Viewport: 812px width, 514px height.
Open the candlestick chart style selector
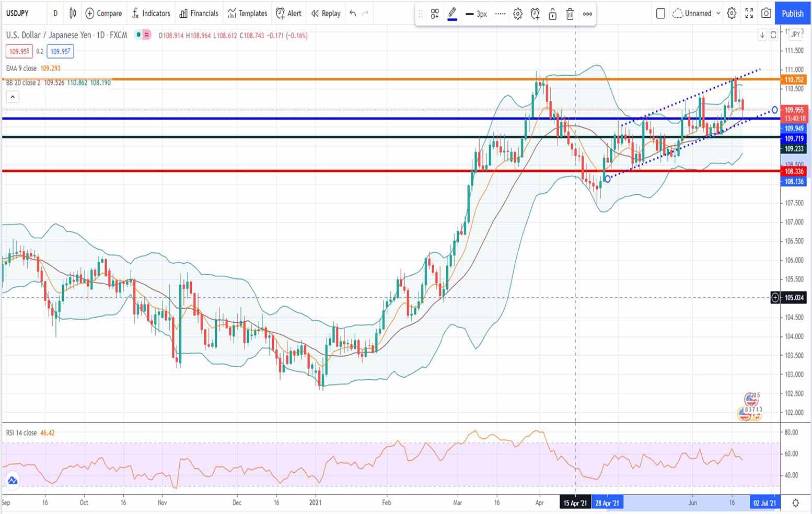click(73, 14)
